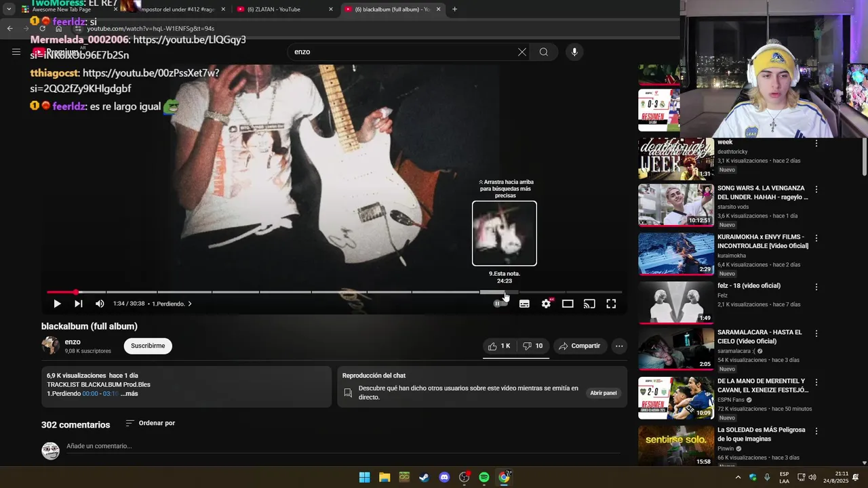
Task: Open Spotify from taskbar
Action: [484, 477]
